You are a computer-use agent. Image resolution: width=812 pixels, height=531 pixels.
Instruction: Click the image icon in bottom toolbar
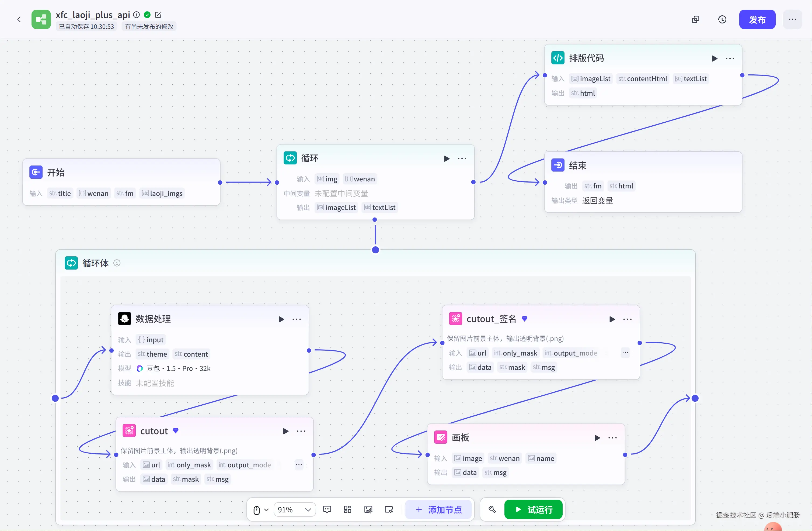[x=368, y=510]
